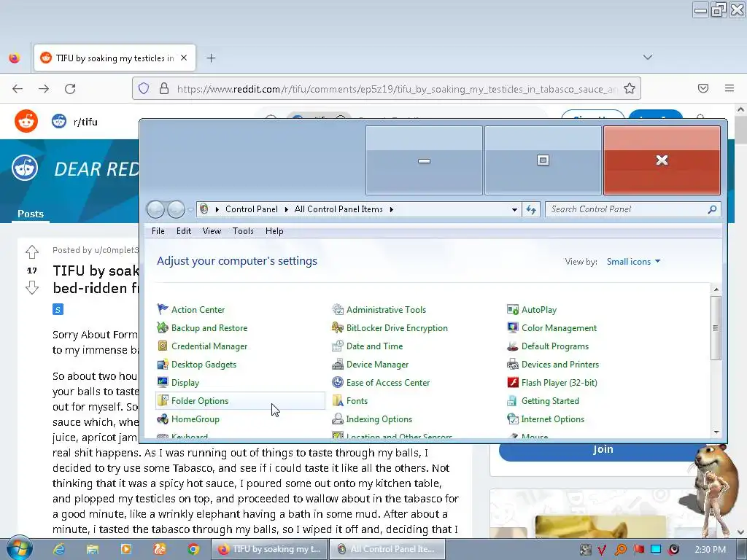The width and height of the screenshot is (747, 560).
Task: Open Backup and Restore item
Action: [203, 327]
